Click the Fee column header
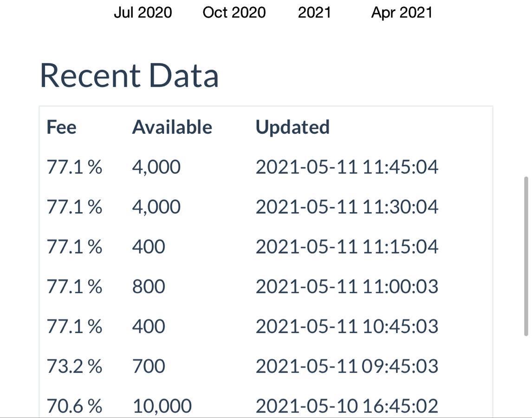Image resolution: width=532 pixels, height=418 pixels. (61, 127)
